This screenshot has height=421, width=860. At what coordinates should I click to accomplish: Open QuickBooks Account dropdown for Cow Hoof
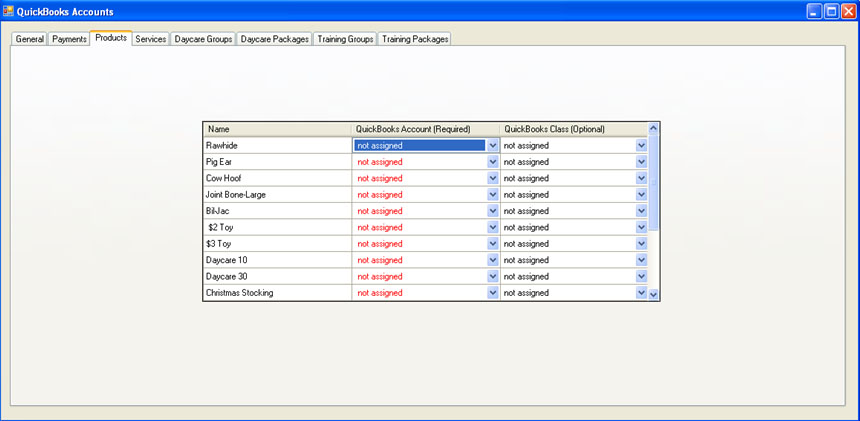pyautogui.click(x=493, y=178)
